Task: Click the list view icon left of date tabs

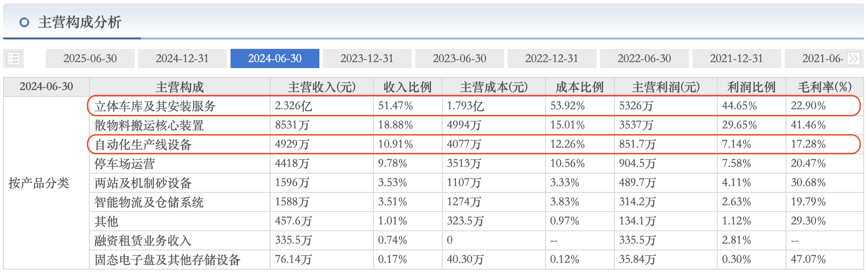Action: 14,58
